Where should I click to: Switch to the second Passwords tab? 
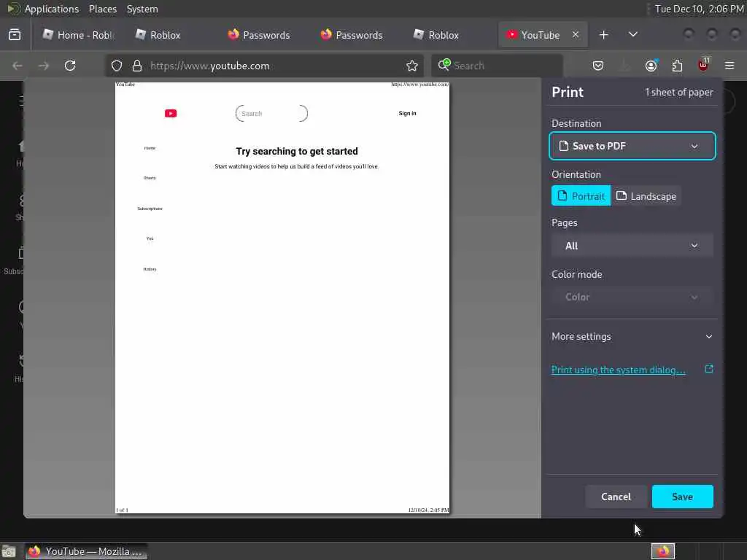[x=352, y=35]
